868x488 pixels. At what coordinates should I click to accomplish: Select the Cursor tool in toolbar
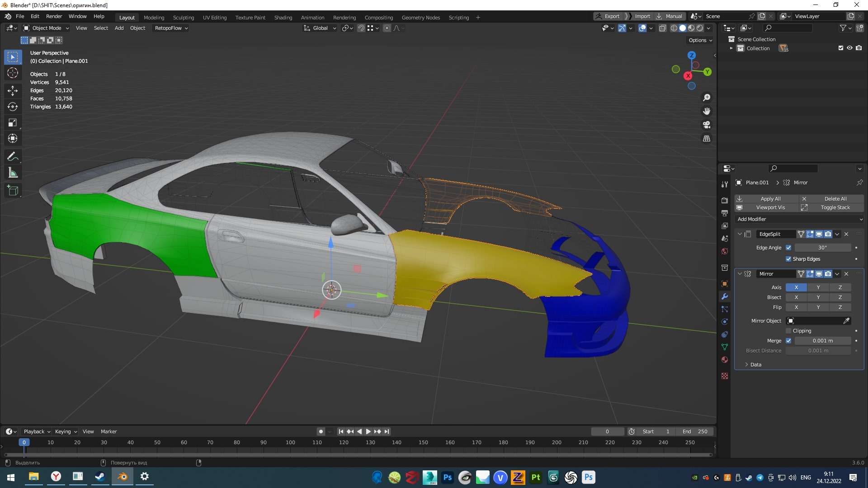coord(13,73)
